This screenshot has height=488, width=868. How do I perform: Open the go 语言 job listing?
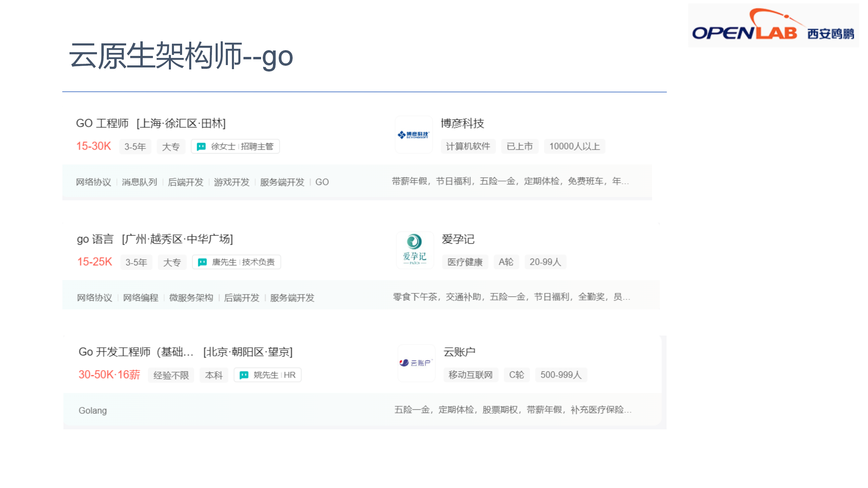coord(95,239)
